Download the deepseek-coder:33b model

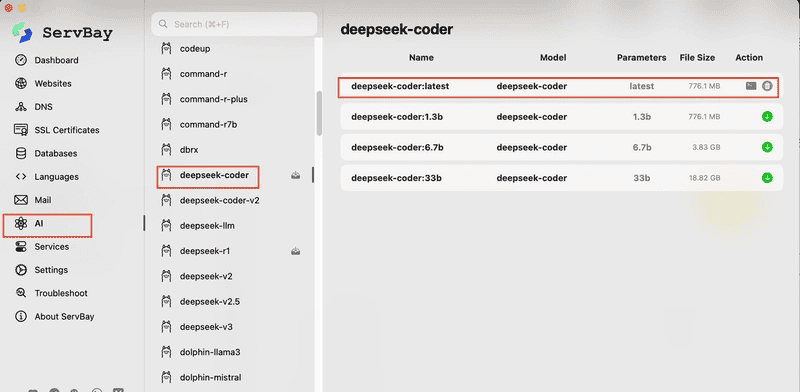tap(767, 178)
